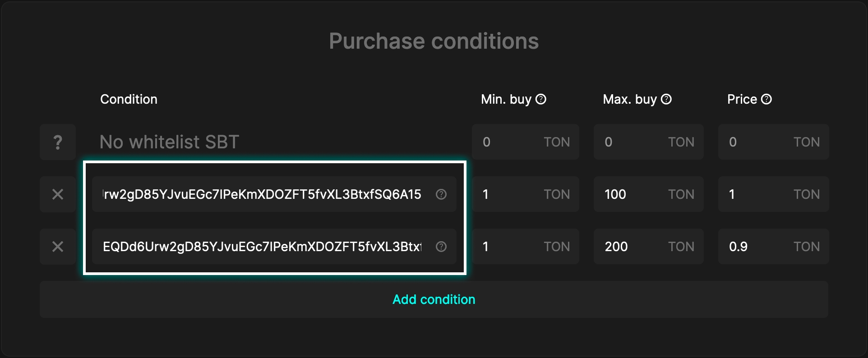
Task: Click help icon in address field ending SQ6A15
Action: 441,194
